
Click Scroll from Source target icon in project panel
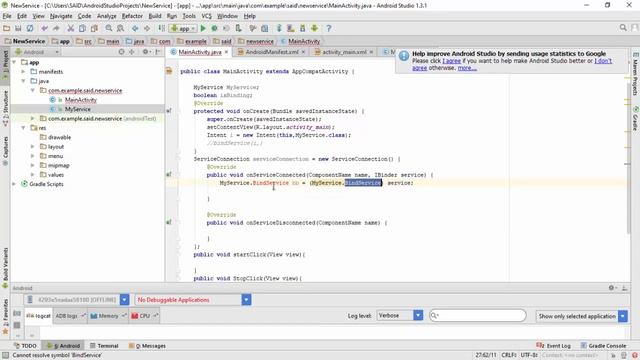pyautogui.click(x=121, y=52)
